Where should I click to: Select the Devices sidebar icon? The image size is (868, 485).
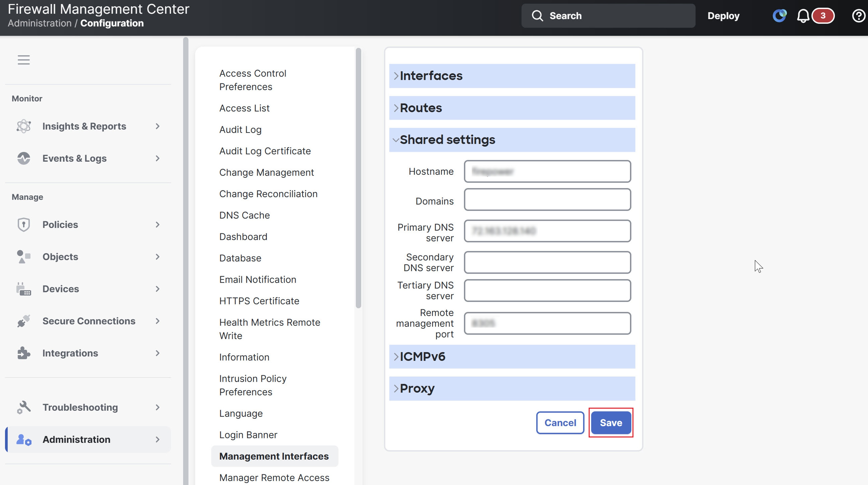[24, 289]
